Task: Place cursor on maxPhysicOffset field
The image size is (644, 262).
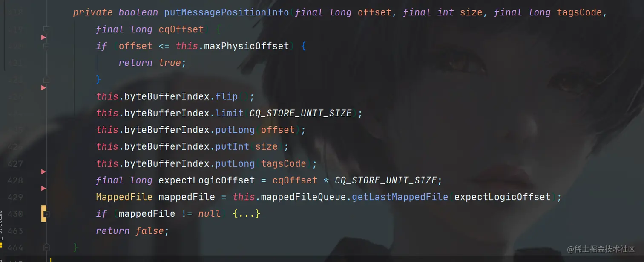Action: 247,46
